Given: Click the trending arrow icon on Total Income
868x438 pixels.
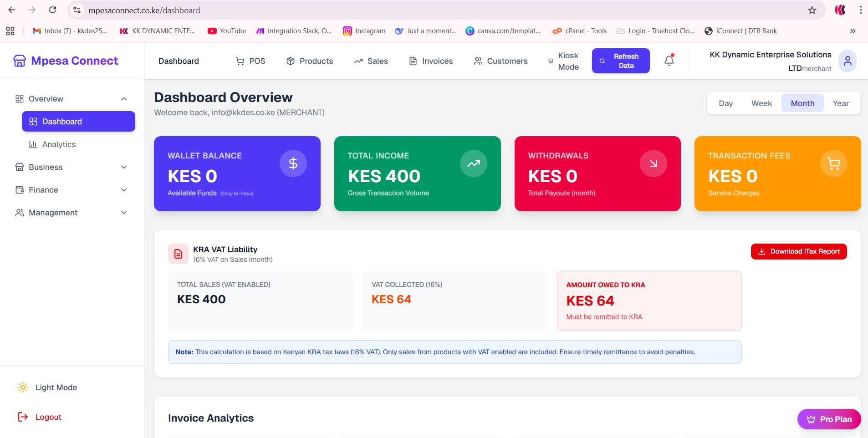Looking at the screenshot, I should [x=473, y=163].
